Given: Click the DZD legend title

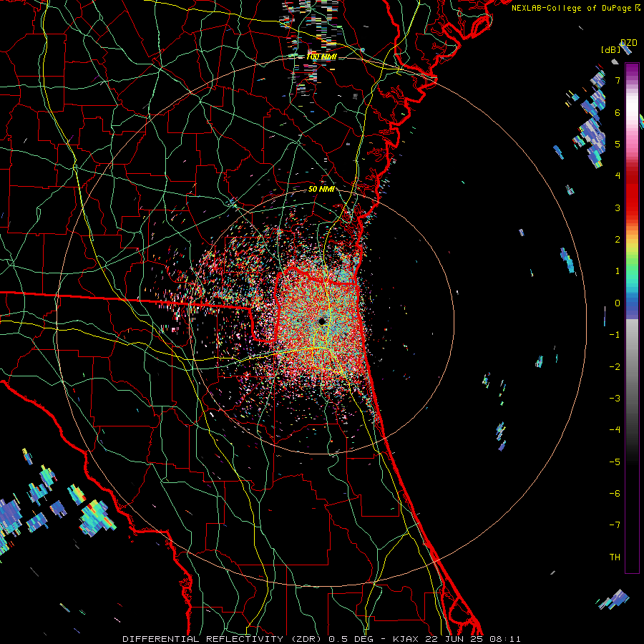Looking at the screenshot, I should coord(628,43).
